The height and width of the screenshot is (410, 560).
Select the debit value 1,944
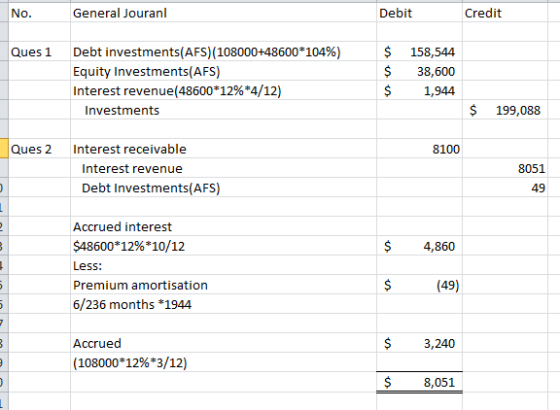point(419,91)
